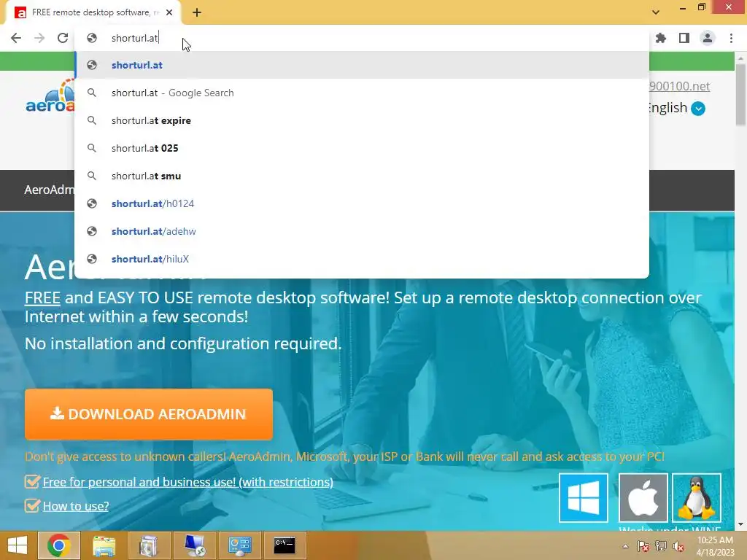
Task: Click the checkmark beside 'How to use?'
Action: click(32, 505)
